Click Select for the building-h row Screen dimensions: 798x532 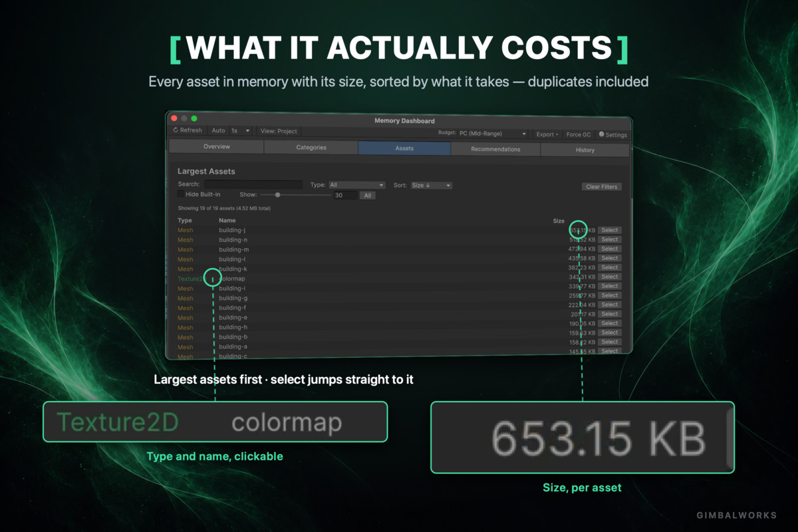point(610,323)
